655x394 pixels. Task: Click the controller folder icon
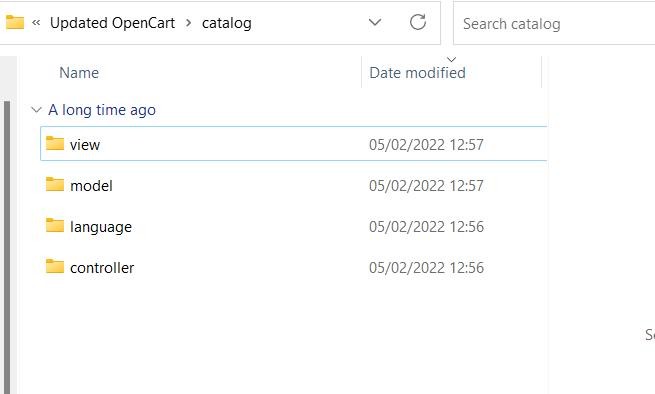click(x=55, y=266)
